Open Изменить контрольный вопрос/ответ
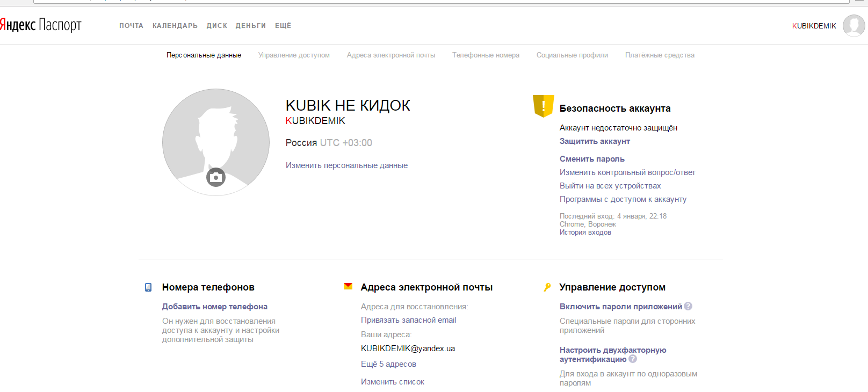 (x=628, y=172)
